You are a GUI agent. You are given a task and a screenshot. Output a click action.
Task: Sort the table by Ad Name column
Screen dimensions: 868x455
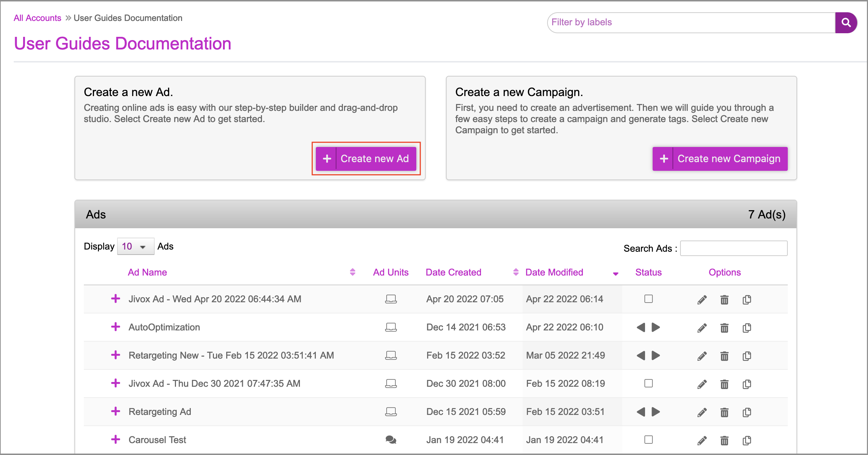coord(147,273)
